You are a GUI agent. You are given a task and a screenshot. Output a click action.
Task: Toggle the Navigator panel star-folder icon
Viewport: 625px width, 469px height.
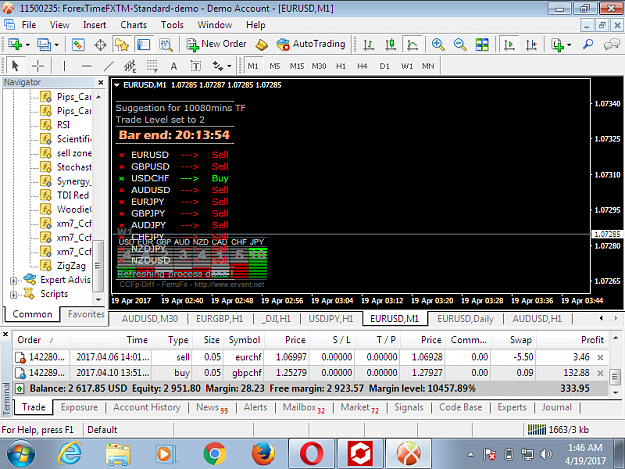tap(122, 44)
